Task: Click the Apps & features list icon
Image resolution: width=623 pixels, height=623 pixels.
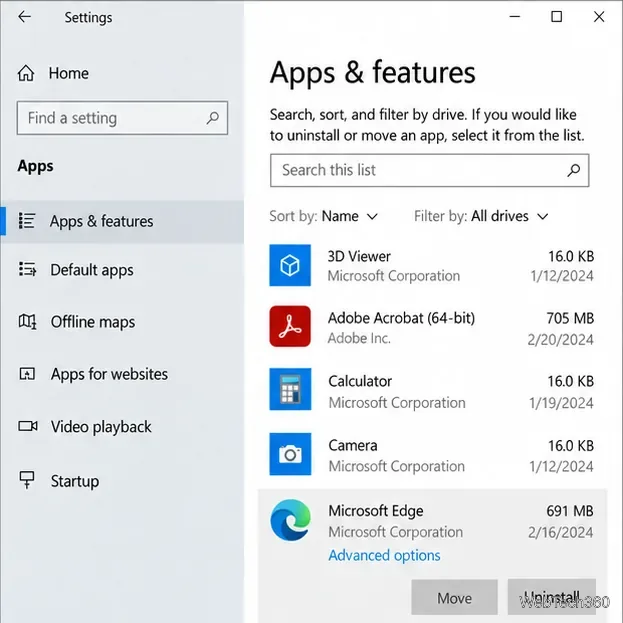Action: [x=27, y=221]
